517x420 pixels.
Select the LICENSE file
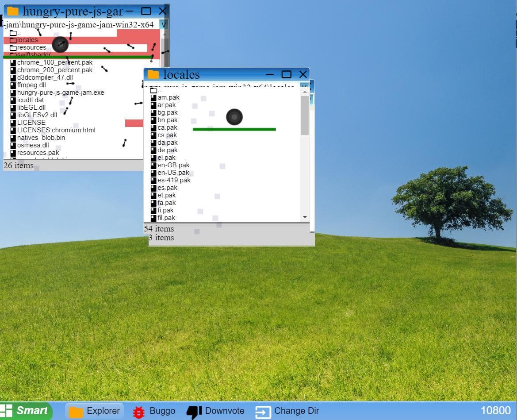[x=28, y=123]
